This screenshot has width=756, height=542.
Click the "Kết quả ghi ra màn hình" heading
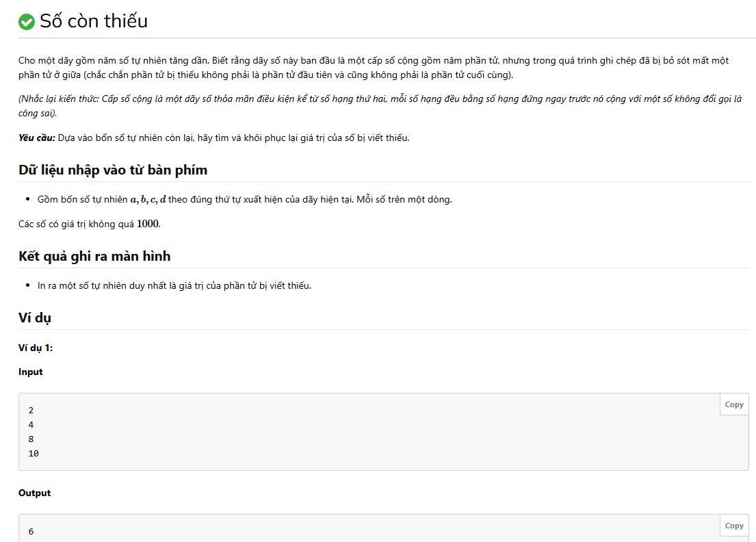(x=94, y=256)
